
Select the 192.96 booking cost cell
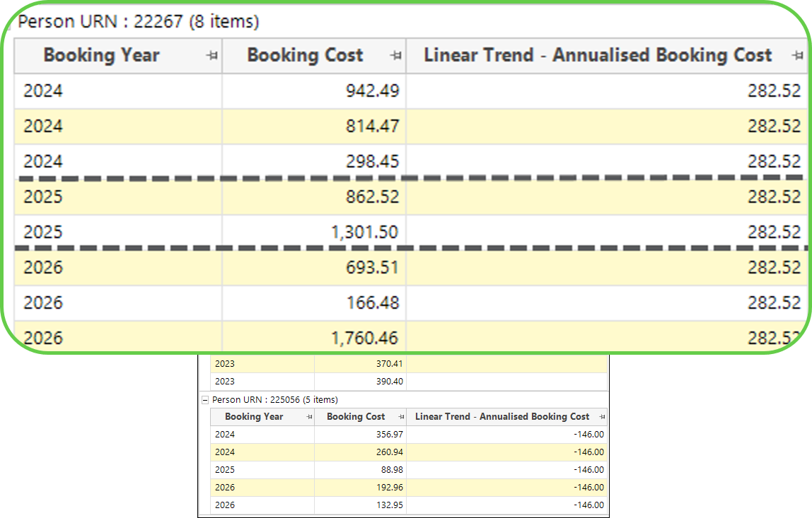tap(361, 488)
